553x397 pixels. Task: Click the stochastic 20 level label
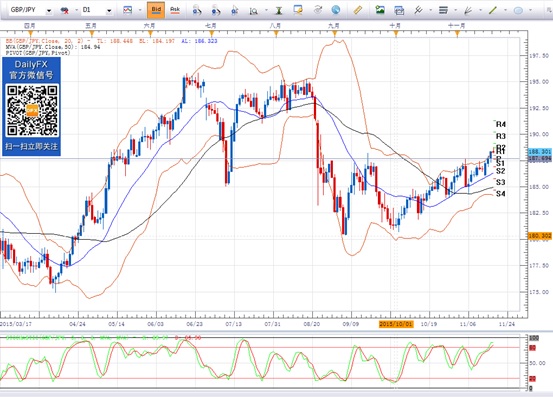point(533,379)
